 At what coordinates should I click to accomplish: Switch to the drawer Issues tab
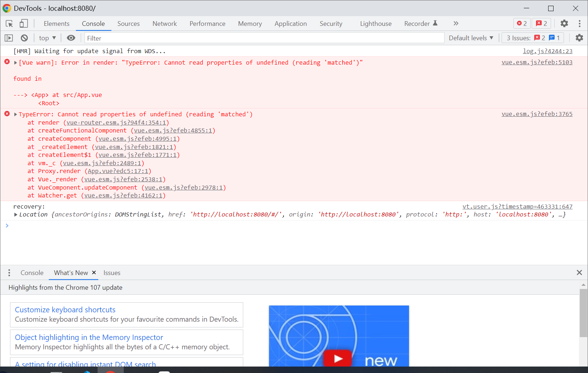[x=112, y=273]
